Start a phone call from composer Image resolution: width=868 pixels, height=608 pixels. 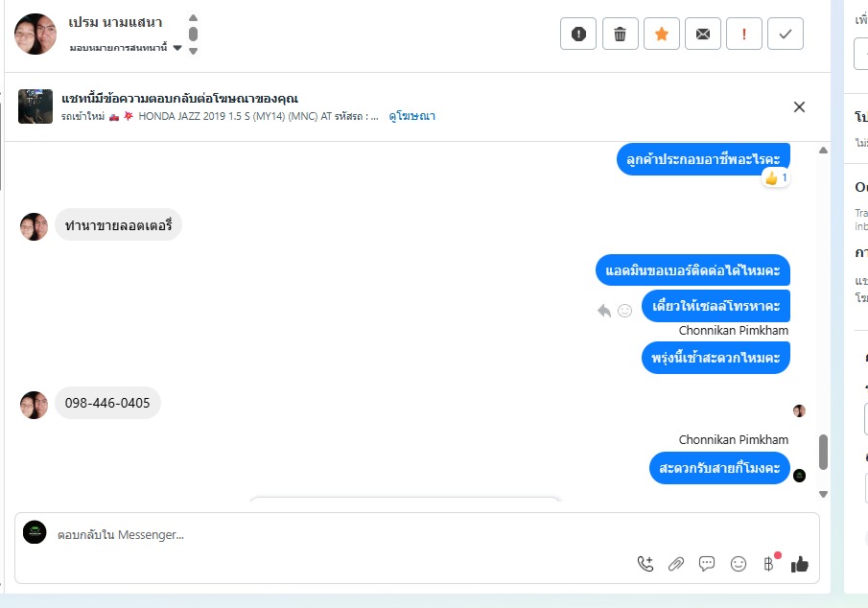tap(645, 564)
